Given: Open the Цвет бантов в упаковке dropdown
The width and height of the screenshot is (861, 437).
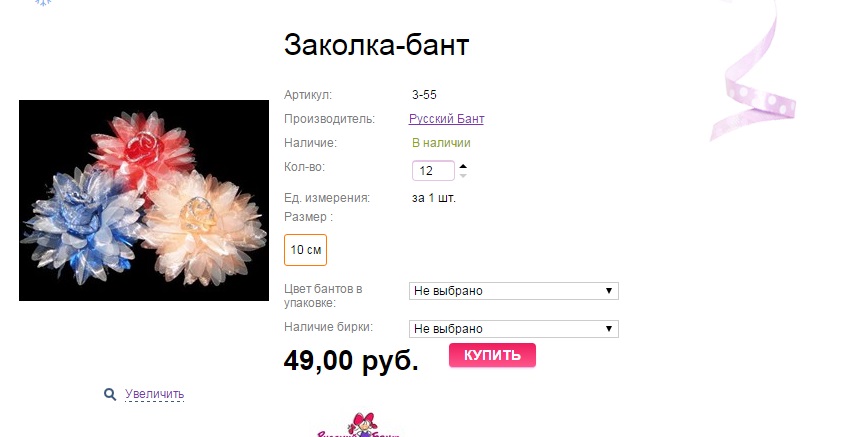Looking at the screenshot, I should [x=513, y=291].
